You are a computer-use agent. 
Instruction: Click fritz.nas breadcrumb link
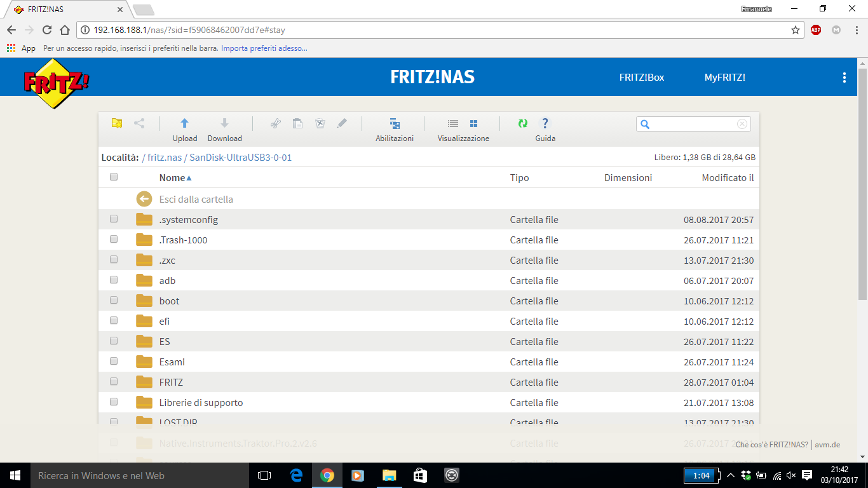coord(165,158)
